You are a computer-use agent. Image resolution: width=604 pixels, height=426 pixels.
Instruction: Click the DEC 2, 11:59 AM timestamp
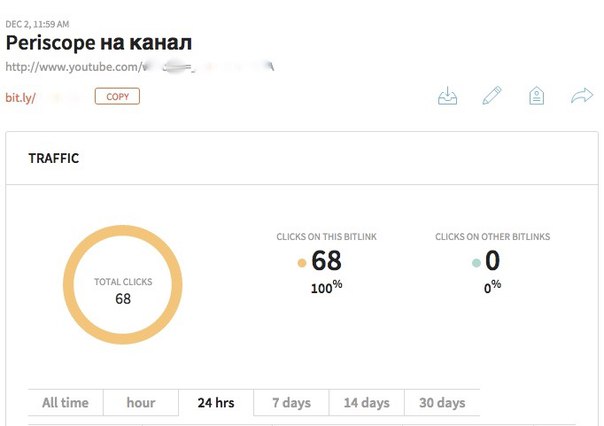[37, 24]
